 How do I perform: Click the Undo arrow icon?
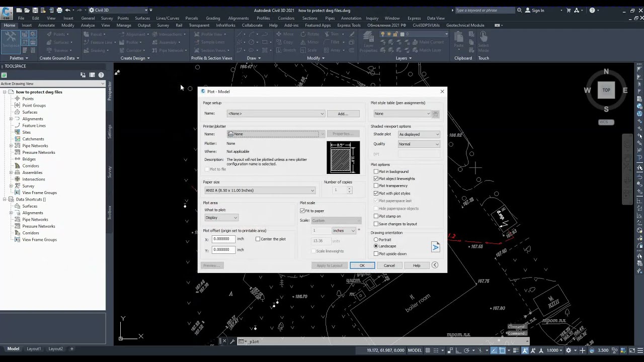(67, 10)
